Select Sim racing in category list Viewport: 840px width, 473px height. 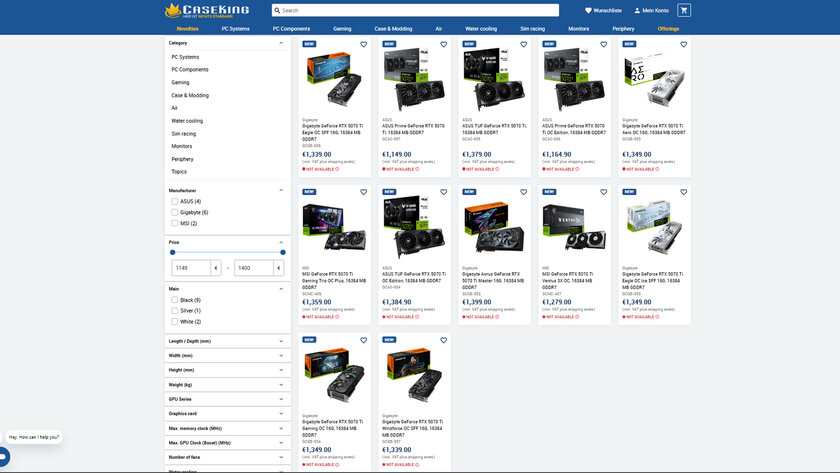(184, 134)
